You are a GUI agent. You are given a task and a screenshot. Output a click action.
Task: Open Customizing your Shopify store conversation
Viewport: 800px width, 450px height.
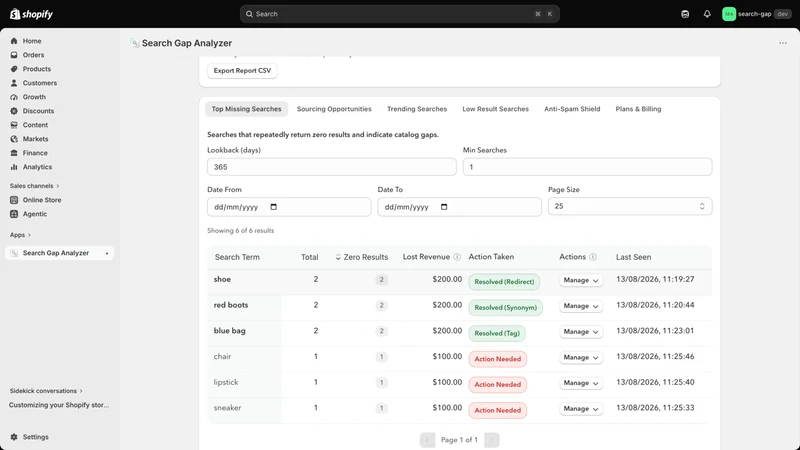tap(59, 405)
